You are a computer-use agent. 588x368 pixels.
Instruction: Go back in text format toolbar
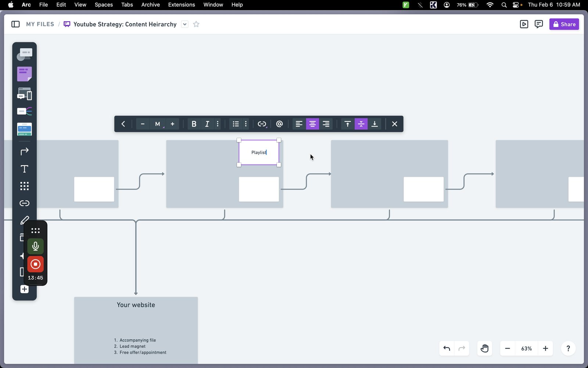point(123,124)
